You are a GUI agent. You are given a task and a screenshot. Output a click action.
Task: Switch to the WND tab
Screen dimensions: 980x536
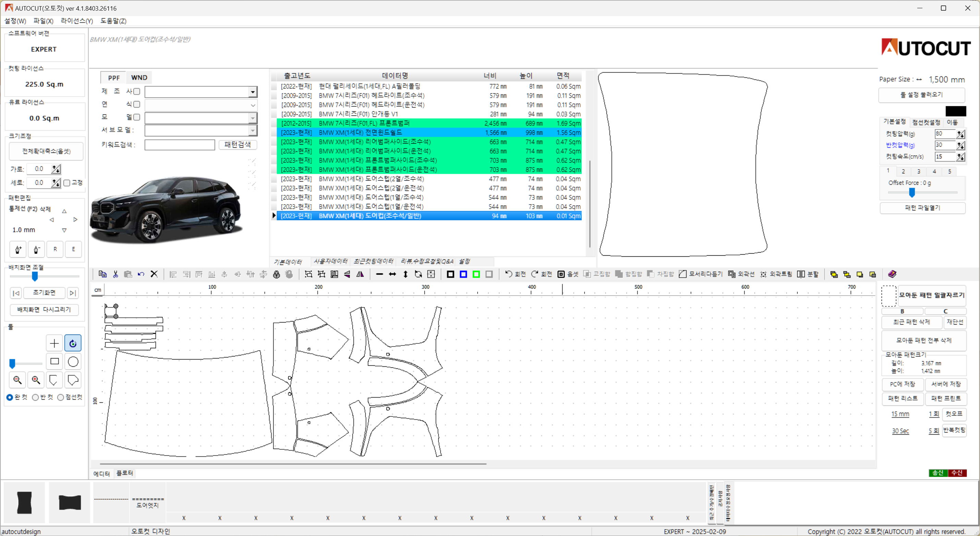point(139,77)
